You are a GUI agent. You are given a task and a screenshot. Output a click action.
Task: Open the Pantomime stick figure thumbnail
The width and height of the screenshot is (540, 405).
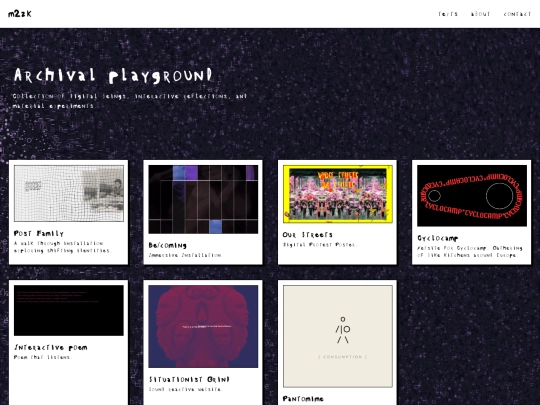338,336
